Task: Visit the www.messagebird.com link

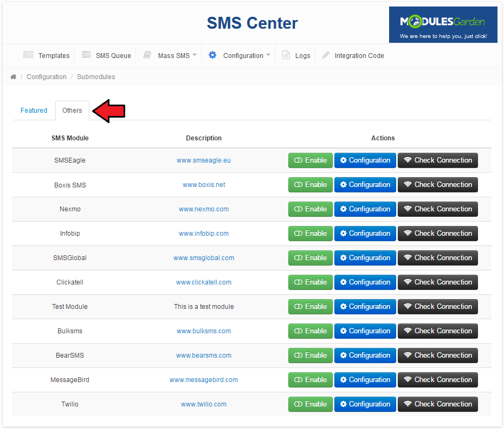Action: click(204, 380)
